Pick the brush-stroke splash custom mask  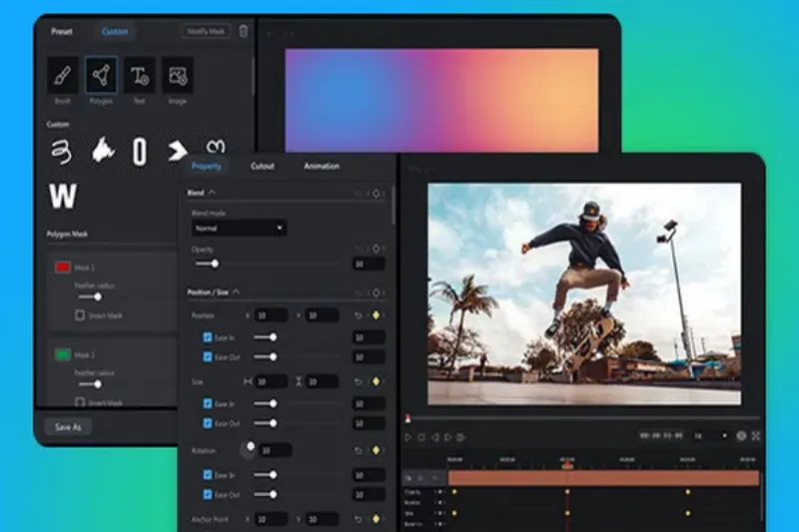click(103, 150)
